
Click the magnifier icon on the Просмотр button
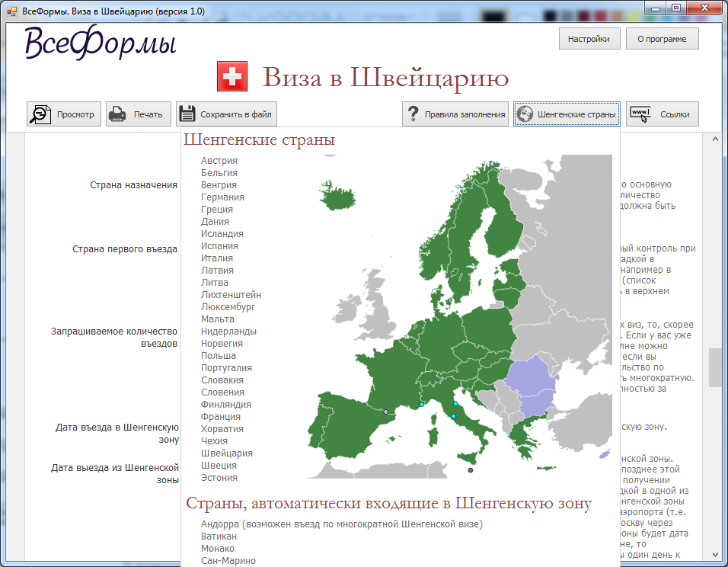(x=40, y=114)
